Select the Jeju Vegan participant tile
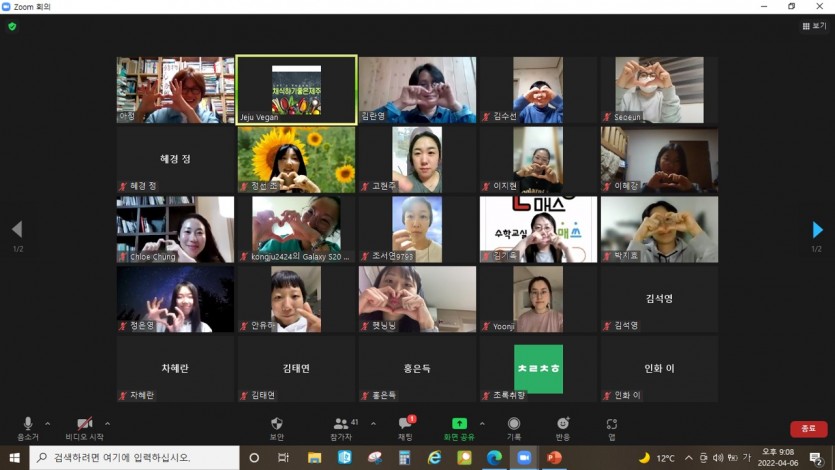Image resolution: width=835 pixels, height=470 pixels. coord(297,90)
